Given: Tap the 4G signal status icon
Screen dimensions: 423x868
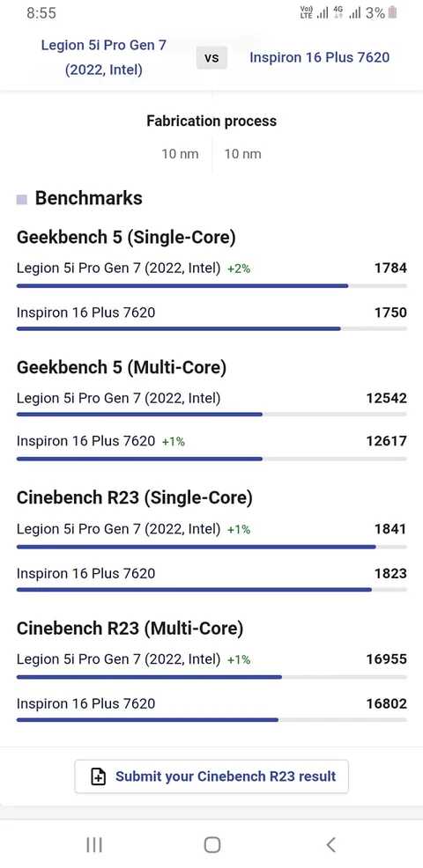Looking at the screenshot, I should pyautogui.click(x=338, y=12).
